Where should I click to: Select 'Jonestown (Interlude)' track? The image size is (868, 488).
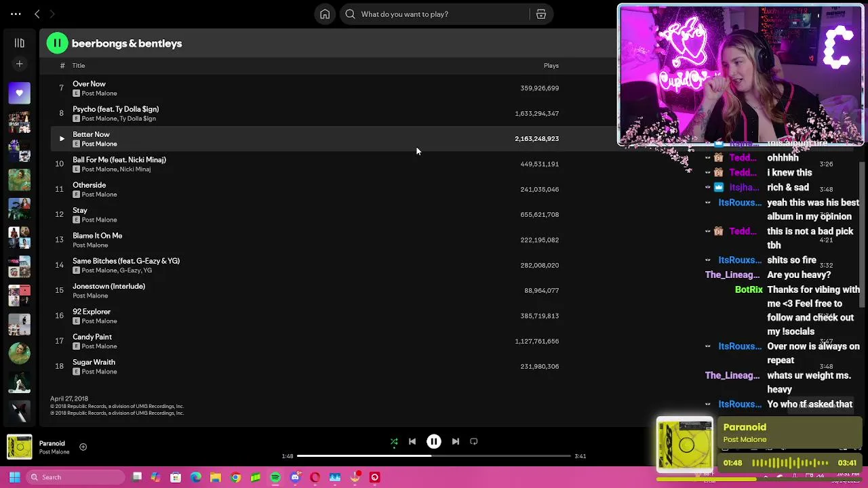[x=108, y=286]
